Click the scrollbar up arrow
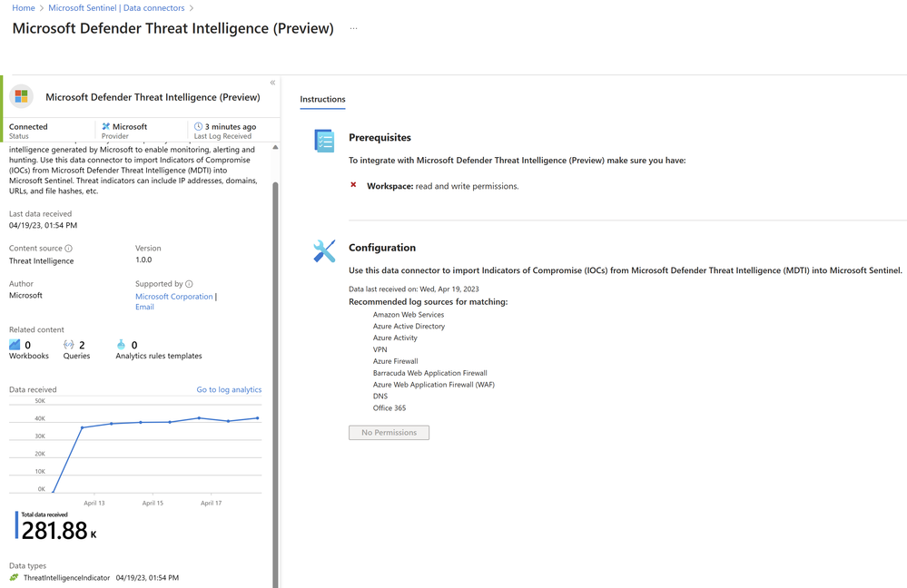This screenshot has width=907, height=588. coord(275,147)
